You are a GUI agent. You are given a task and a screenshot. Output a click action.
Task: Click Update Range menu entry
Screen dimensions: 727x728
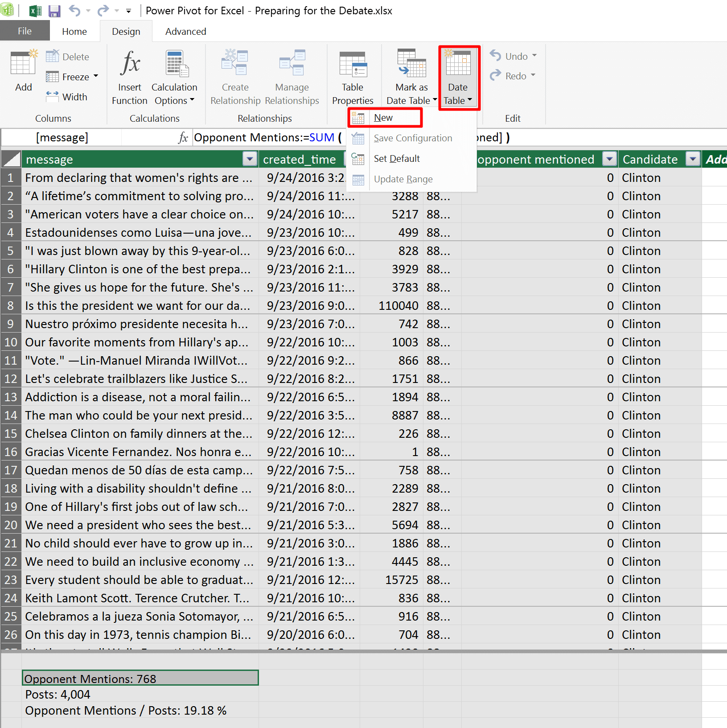click(412, 179)
